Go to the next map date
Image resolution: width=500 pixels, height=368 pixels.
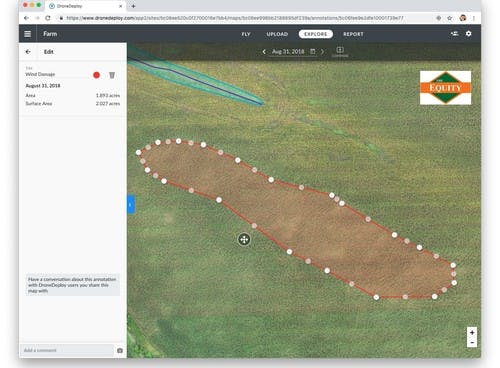click(x=322, y=52)
